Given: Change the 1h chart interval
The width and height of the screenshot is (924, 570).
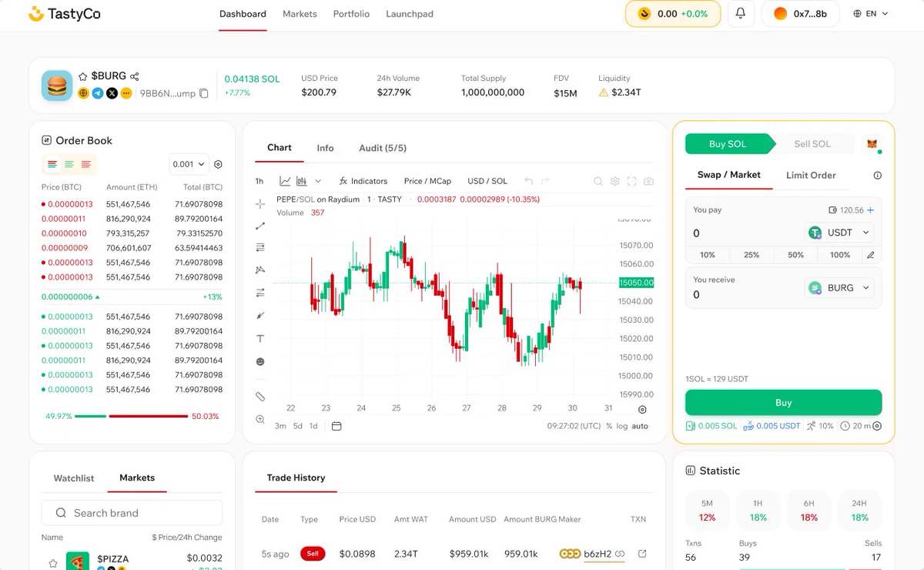Looking at the screenshot, I should pyautogui.click(x=259, y=181).
